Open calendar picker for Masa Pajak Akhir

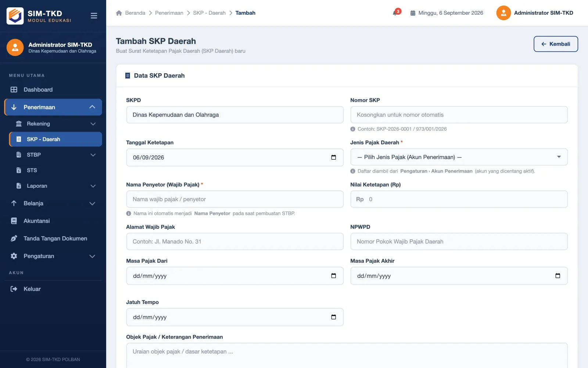point(558,276)
